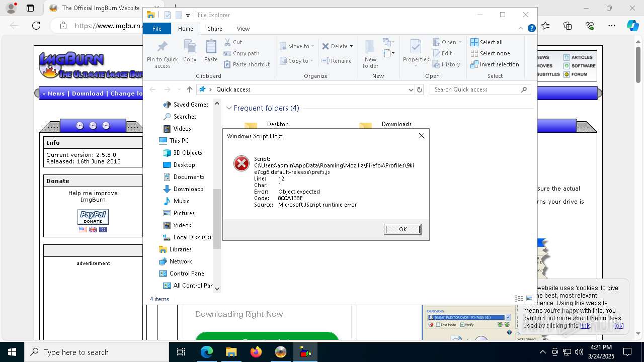Click Download link on ImgBurn navigation bar
Viewport: 644px width, 362px height.
tap(88, 94)
